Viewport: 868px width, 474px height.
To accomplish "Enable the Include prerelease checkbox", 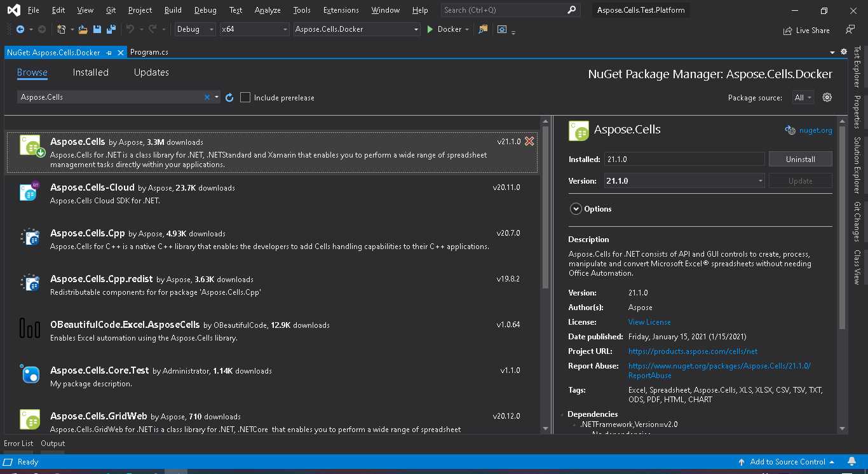I will [245, 98].
